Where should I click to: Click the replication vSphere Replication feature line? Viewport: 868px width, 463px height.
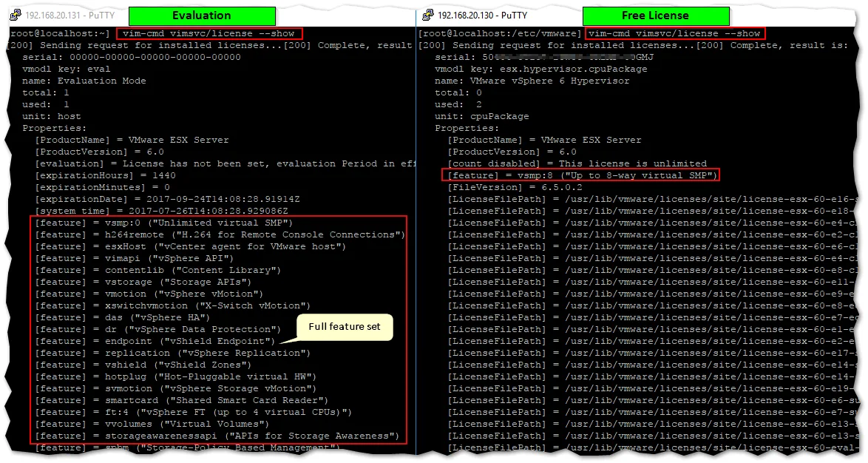pos(173,354)
